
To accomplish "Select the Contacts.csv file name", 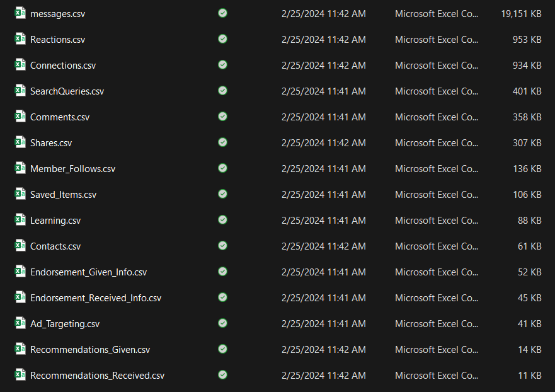I will [55, 246].
